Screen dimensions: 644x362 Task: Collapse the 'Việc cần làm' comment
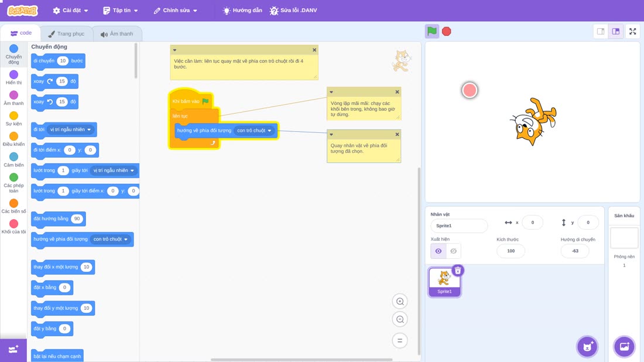[174, 50]
